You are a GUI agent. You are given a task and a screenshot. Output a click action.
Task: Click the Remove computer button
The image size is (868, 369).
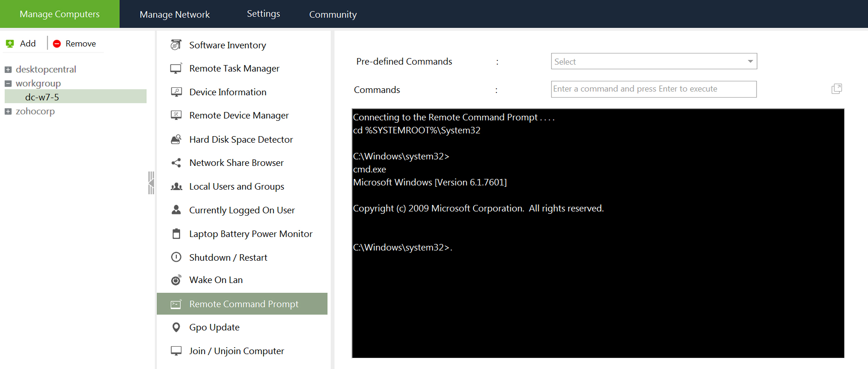(x=74, y=43)
